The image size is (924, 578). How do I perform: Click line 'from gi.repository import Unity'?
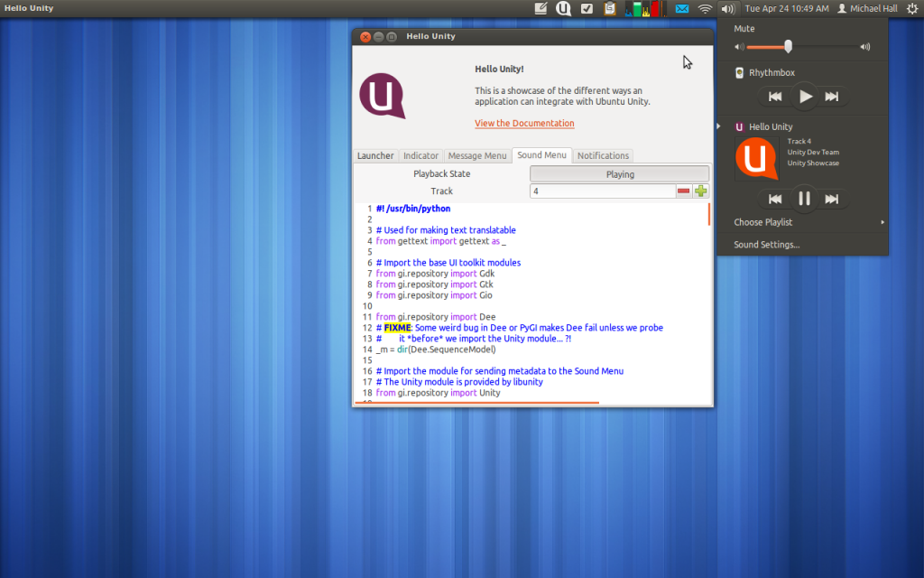click(438, 393)
